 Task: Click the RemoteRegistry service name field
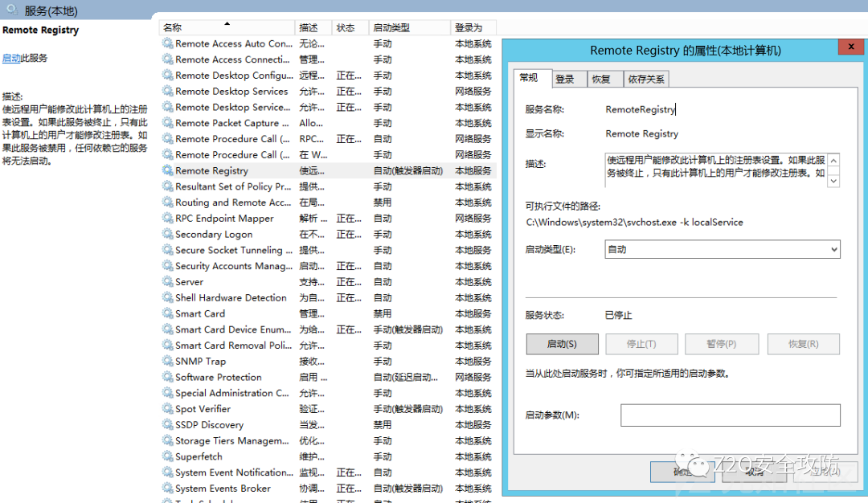click(x=641, y=109)
